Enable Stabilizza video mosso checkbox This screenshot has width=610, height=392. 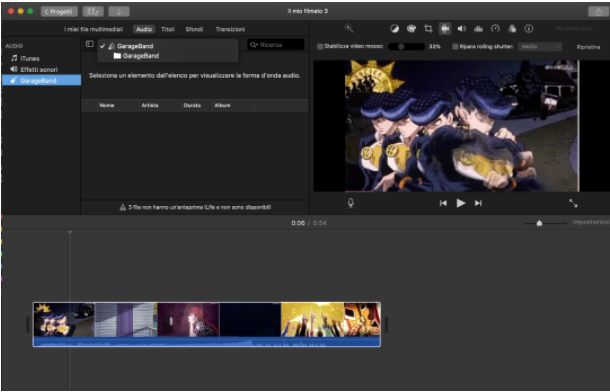[x=320, y=46]
